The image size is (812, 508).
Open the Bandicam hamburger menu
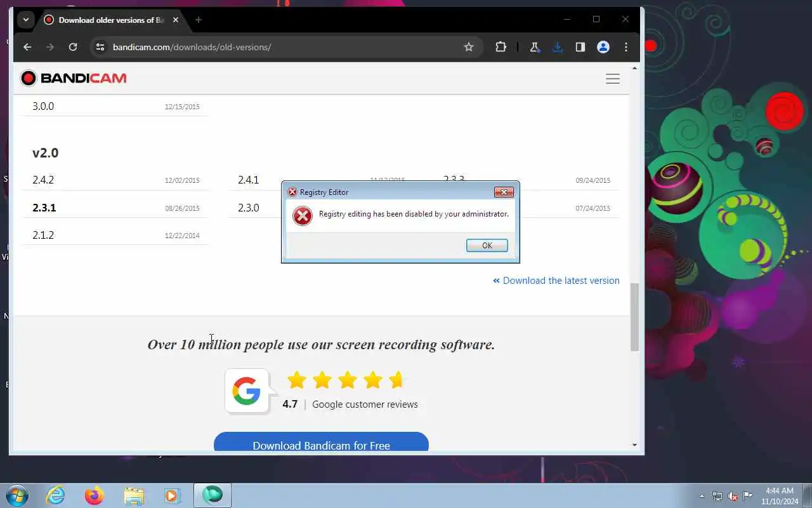613,79
